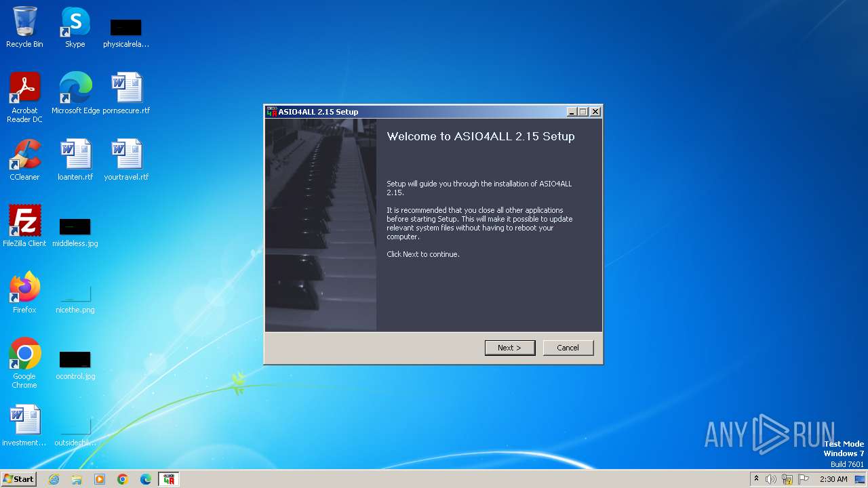The image size is (868, 488).
Task: Click ASIO4ALL icon in setup title bar
Action: click(x=272, y=112)
